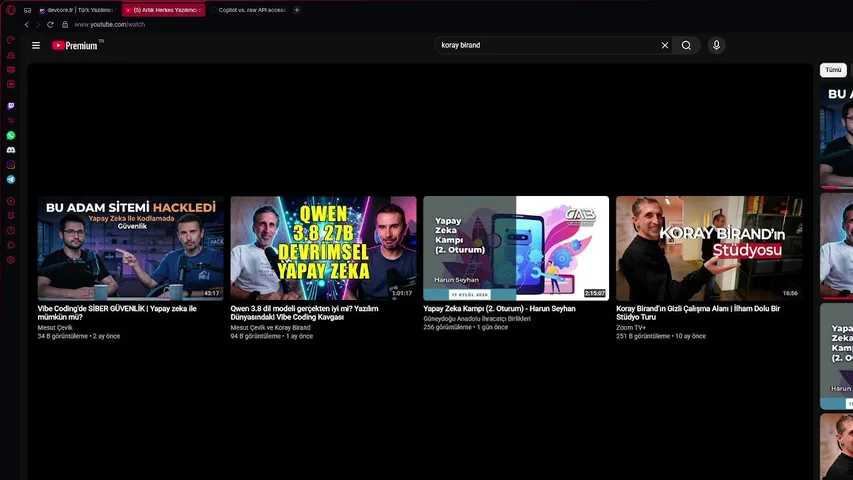This screenshot has height=480, width=853.
Task: Click the 94 B görüntüleme • 1 ay önce text
Action: [x=271, y=336]
